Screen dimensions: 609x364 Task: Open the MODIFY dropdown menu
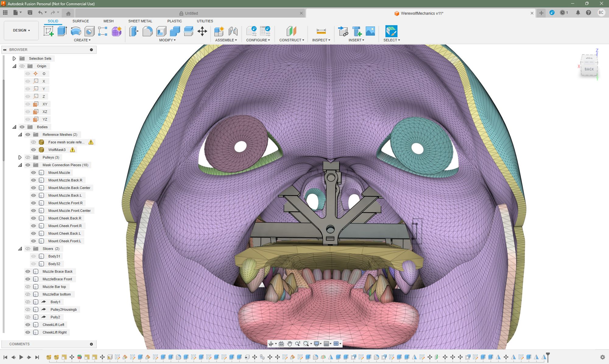167,40
